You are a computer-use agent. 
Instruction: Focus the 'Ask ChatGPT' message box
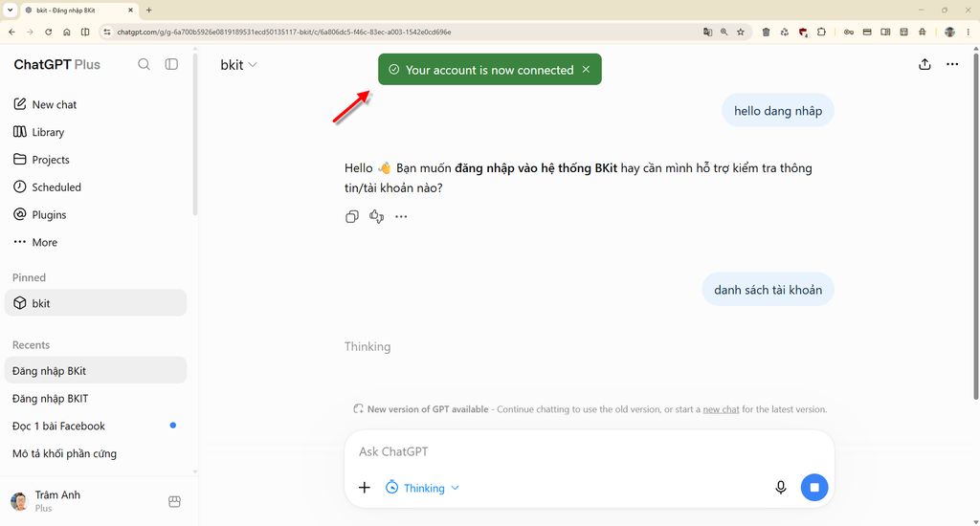589,451
